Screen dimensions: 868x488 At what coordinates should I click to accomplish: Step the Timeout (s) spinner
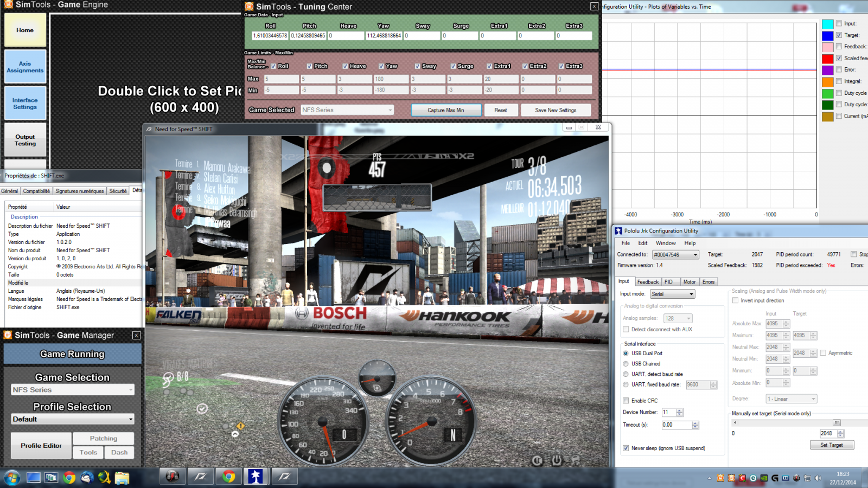(695, 425)
